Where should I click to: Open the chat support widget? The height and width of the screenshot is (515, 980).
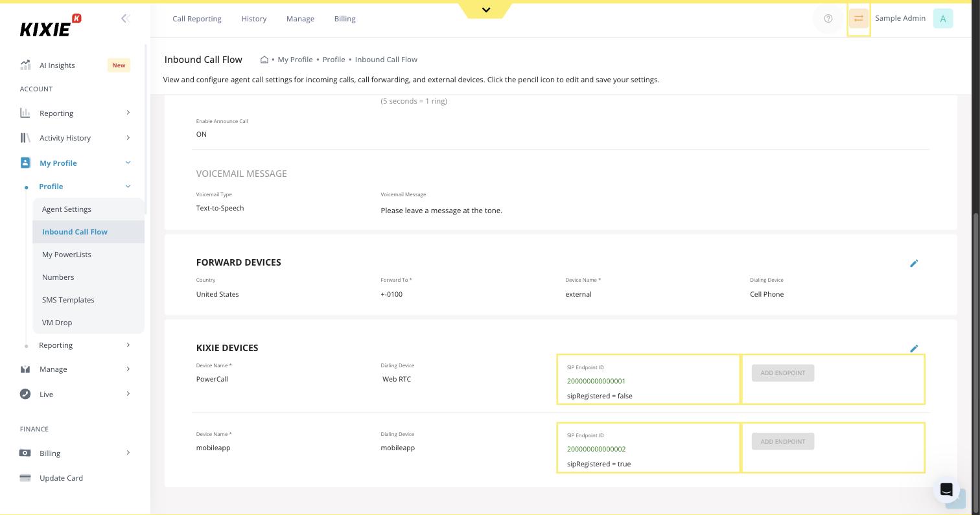click(x=946, y=490)
